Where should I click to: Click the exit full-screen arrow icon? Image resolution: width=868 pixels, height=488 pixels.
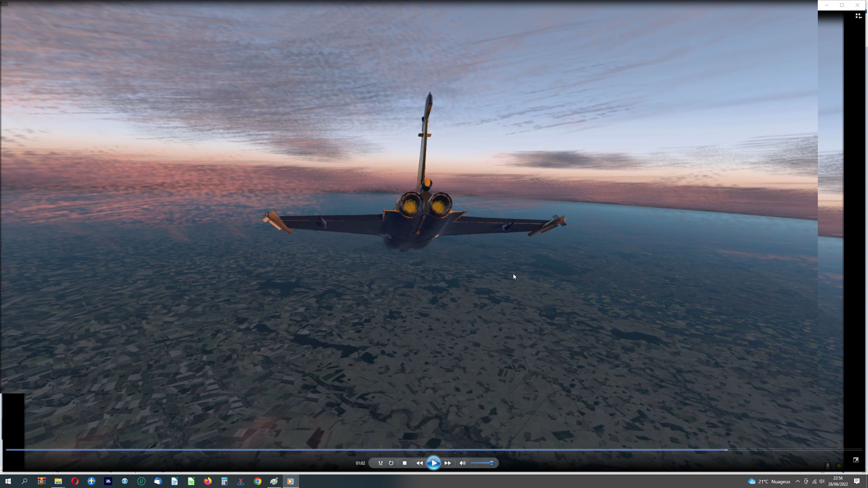tap(856, 460)
